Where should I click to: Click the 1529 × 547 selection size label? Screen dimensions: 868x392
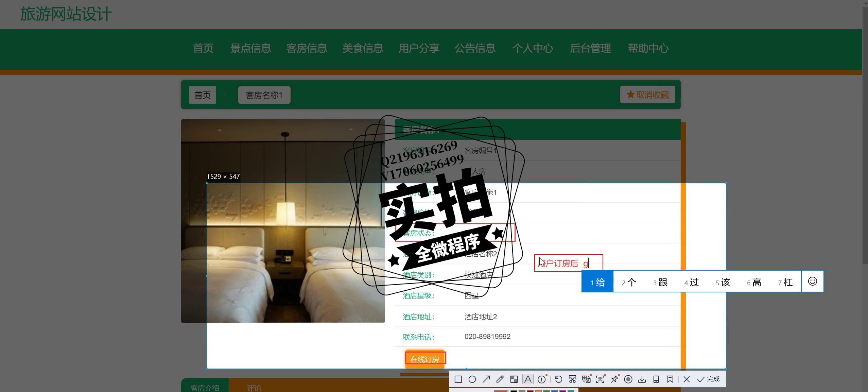tap(223, 176)
